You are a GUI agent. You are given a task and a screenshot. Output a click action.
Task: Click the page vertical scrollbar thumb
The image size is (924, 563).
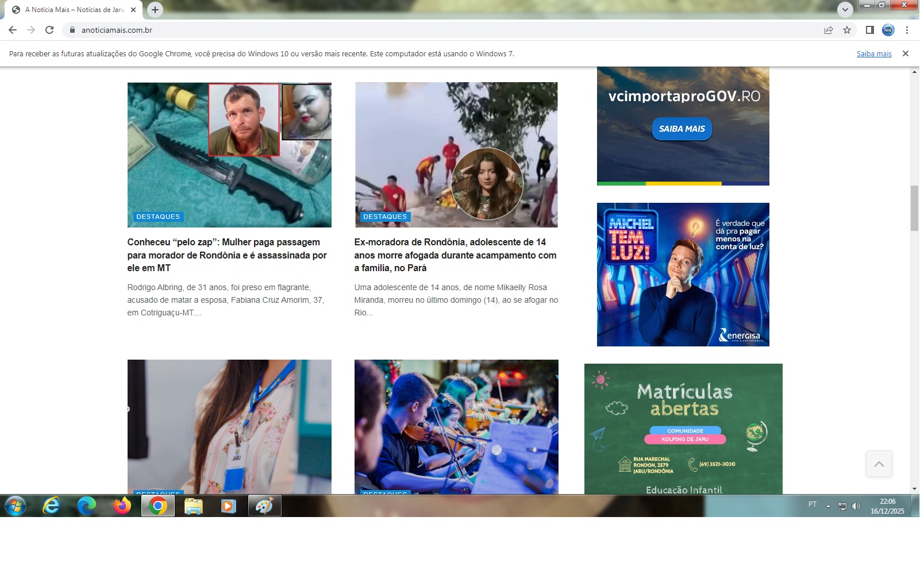point(914,208)
